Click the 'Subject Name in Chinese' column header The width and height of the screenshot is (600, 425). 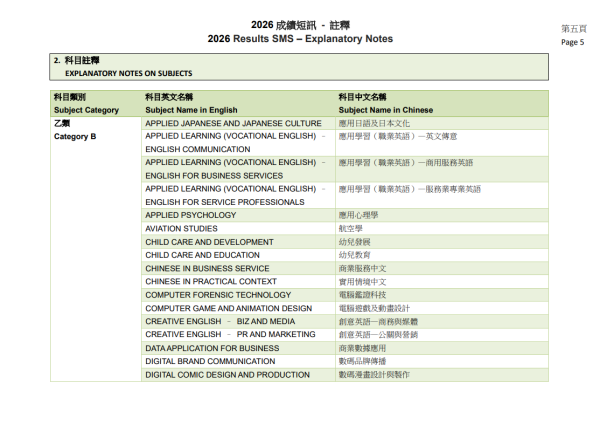tap(386, 110)
